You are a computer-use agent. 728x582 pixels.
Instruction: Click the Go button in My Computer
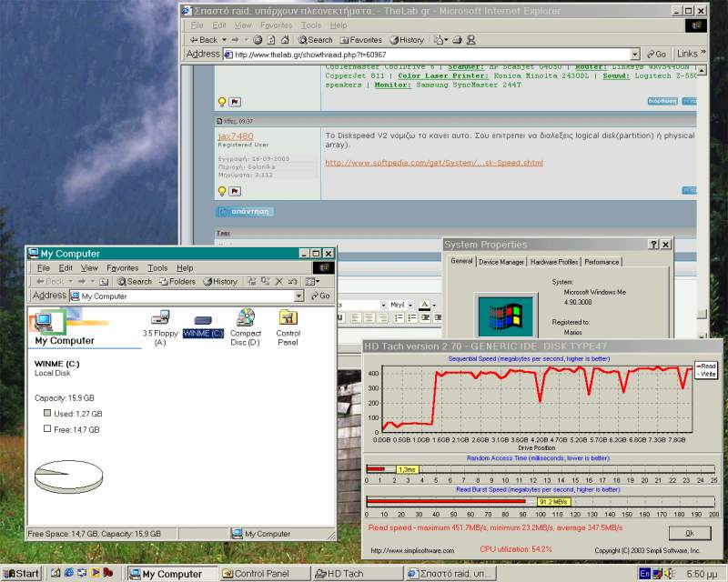pos(320,296)
